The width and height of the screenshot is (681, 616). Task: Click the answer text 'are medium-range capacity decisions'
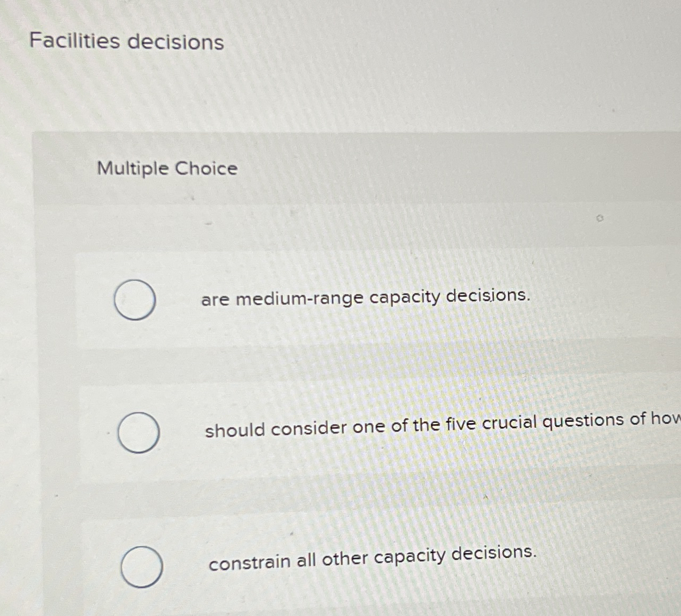(367, 298)
